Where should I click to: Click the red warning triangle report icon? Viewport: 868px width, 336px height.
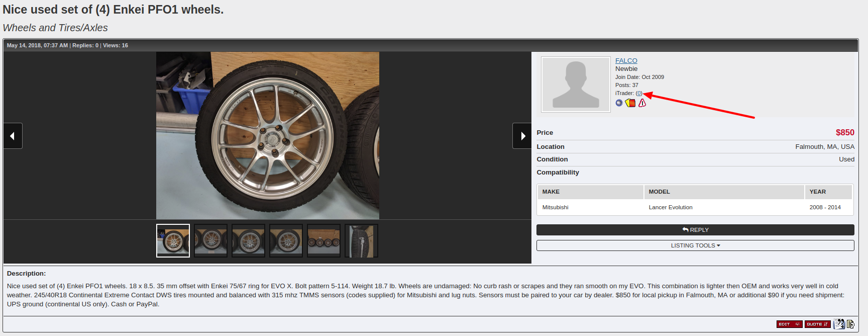[x=642, y=103]
